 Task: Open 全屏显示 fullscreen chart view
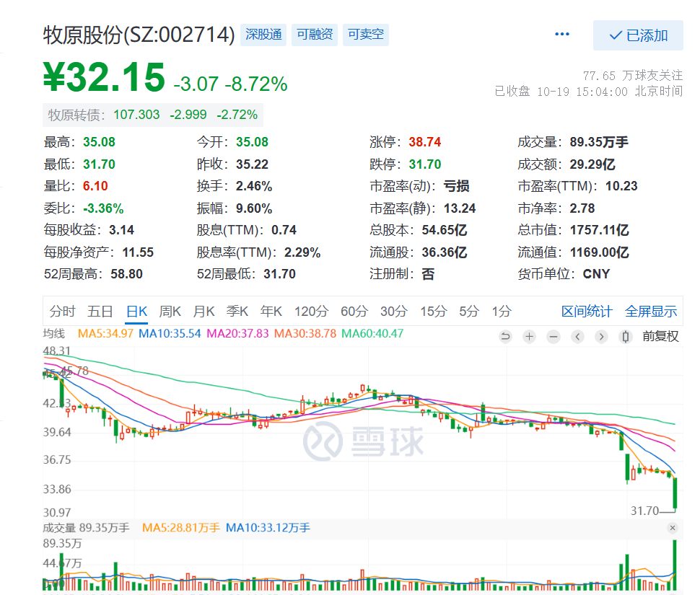[651, 311]
